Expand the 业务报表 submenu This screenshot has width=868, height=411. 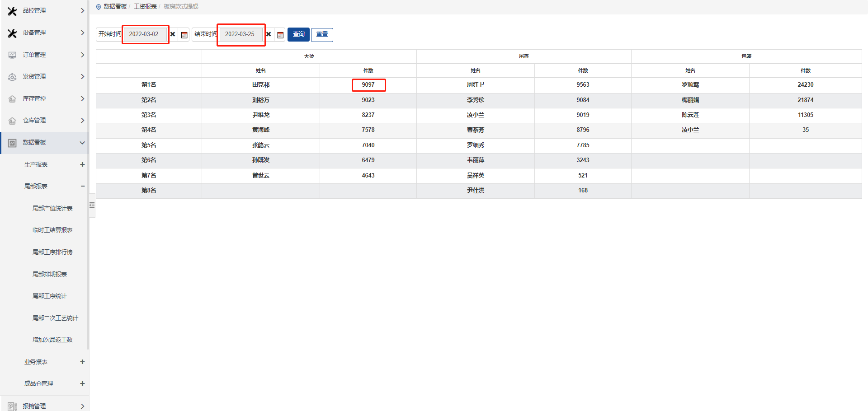[82, 362]
